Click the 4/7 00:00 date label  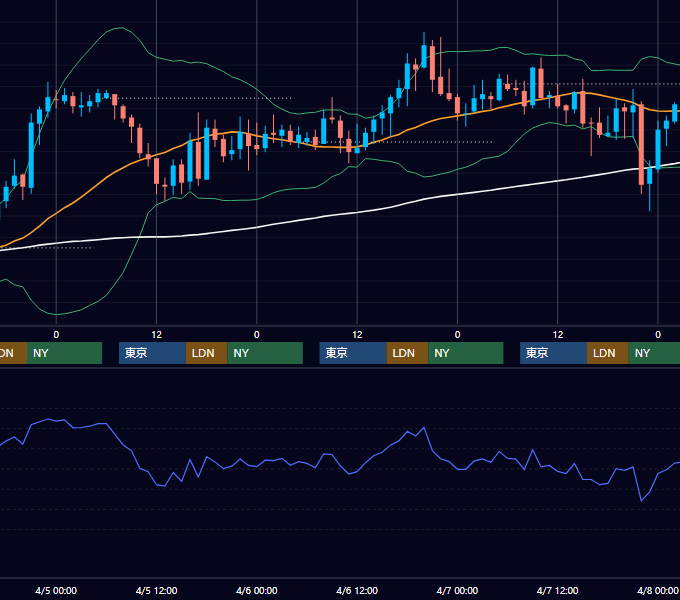[457, 590]
